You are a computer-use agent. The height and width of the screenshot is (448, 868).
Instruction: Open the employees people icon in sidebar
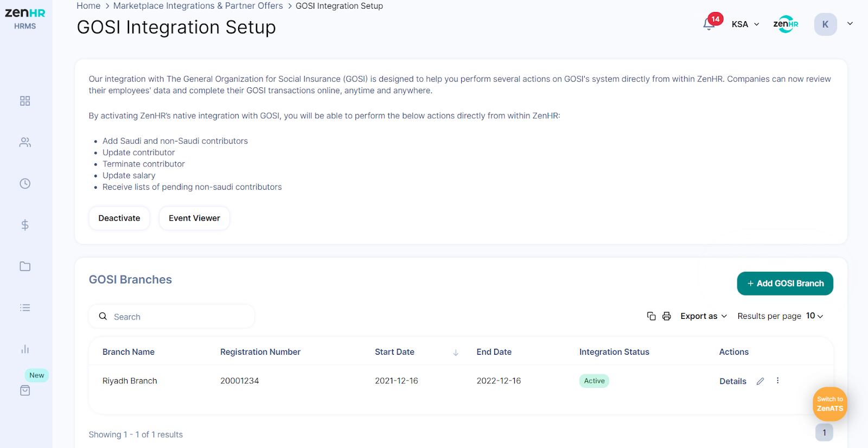pyautogui.click(x=25, y=142)
